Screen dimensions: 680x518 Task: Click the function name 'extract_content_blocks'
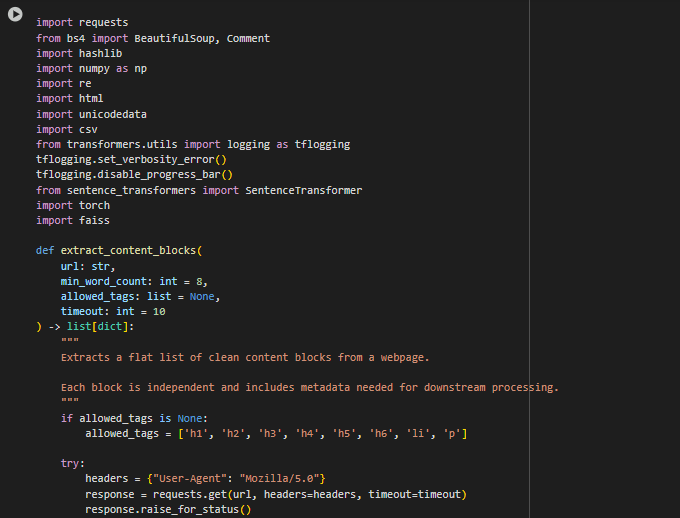tap(128, 251)
